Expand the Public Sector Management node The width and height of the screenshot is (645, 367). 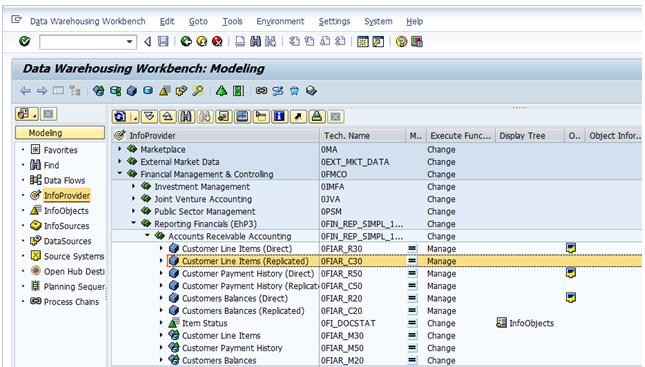pyautogui.click(x=133, y=211)
